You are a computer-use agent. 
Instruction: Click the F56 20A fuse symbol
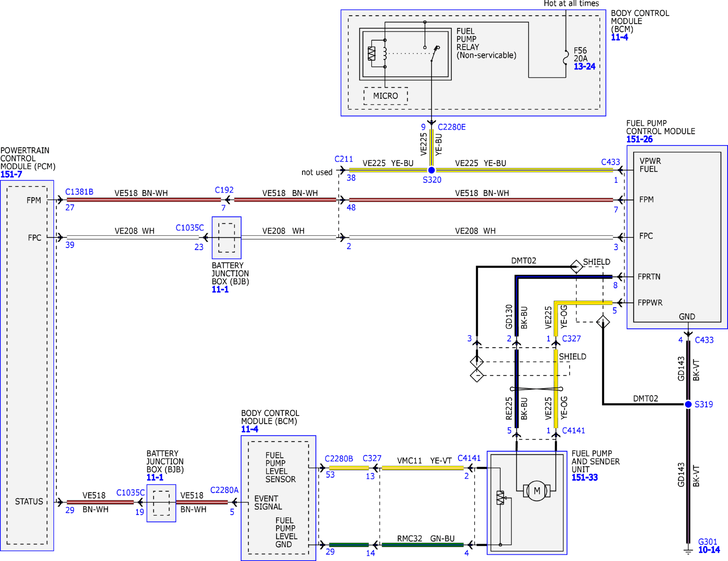point(566,57)
